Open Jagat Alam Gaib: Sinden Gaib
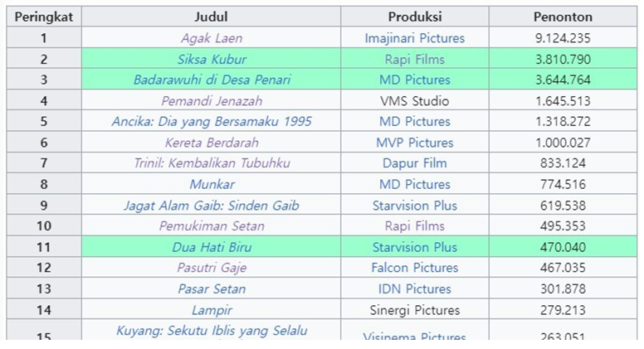This screenshot has width=644, height=349. point(212,206)
